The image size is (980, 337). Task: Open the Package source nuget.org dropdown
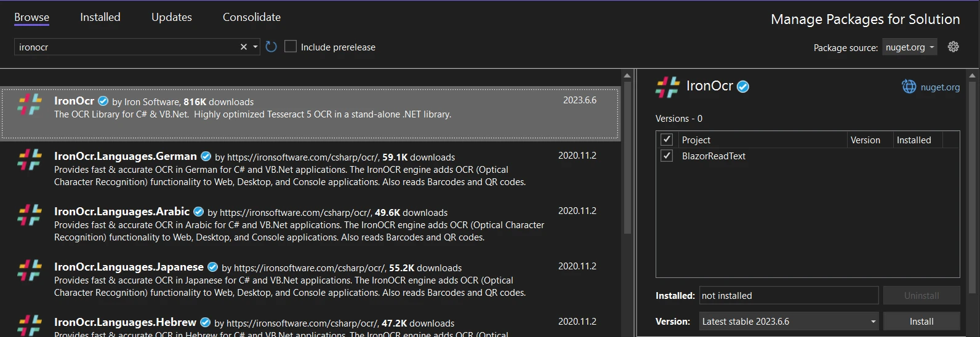click(910, 47)
